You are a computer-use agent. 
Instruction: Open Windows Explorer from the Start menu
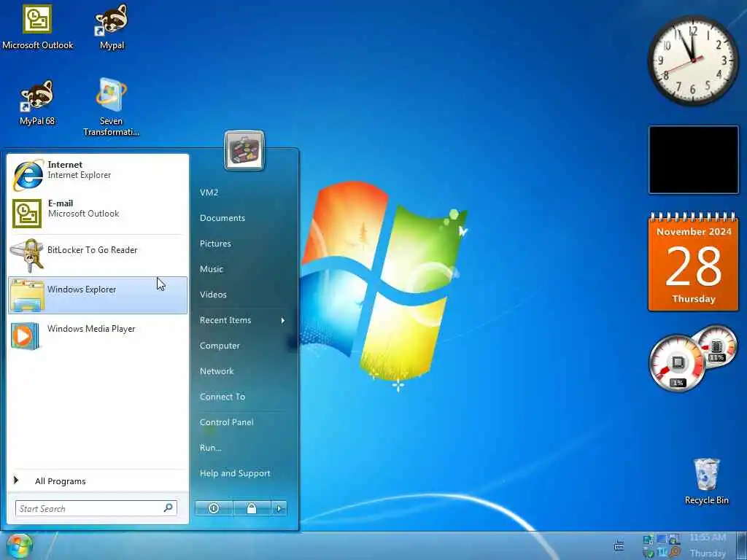98,295
